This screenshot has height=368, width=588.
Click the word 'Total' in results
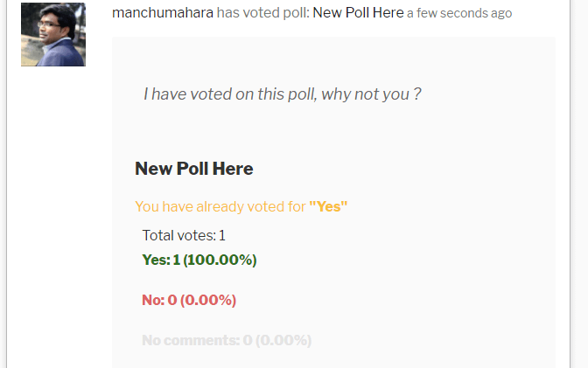157,235
